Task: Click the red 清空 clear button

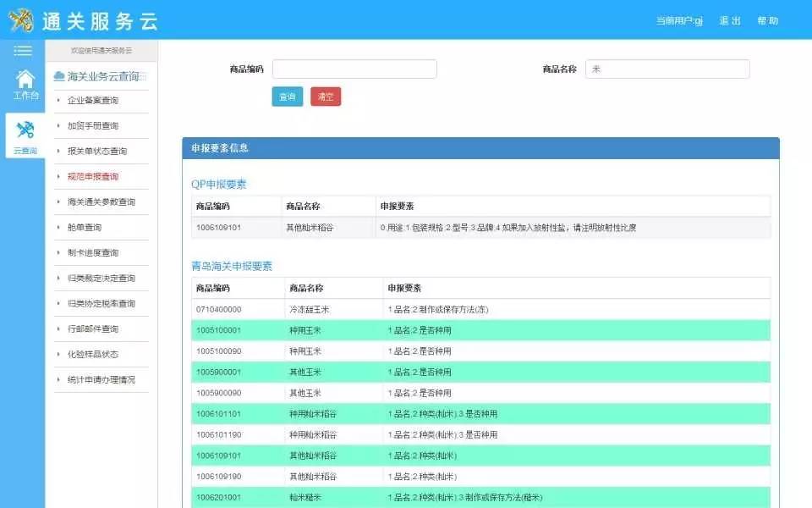Action: pos(325,97)
